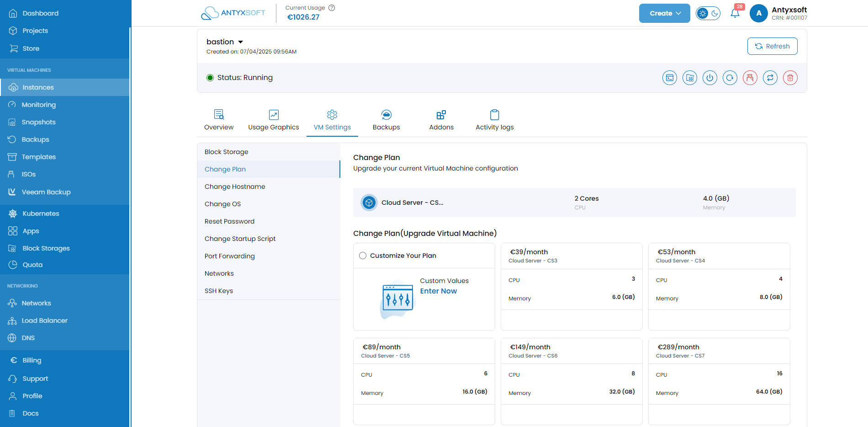Expand the bastion instance dropdown arrow
Viewport: 868px width, 427px height.
click(241, 42)
